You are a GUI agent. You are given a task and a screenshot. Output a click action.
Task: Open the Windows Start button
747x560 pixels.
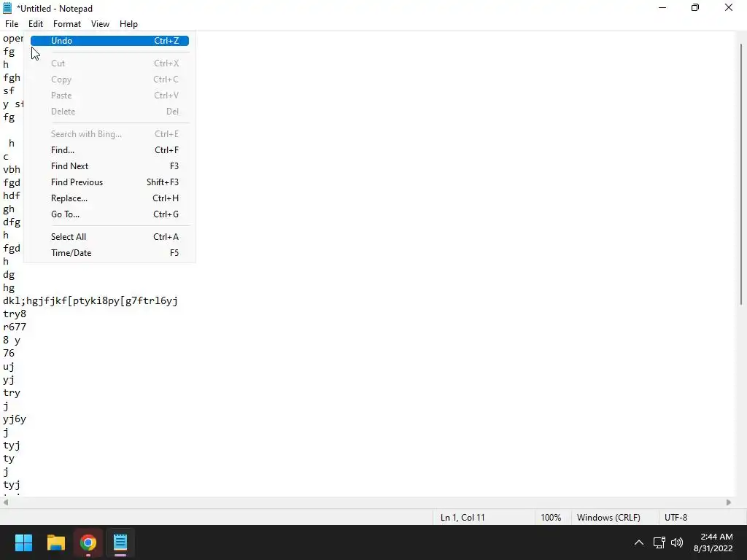(x=23, y=542)
